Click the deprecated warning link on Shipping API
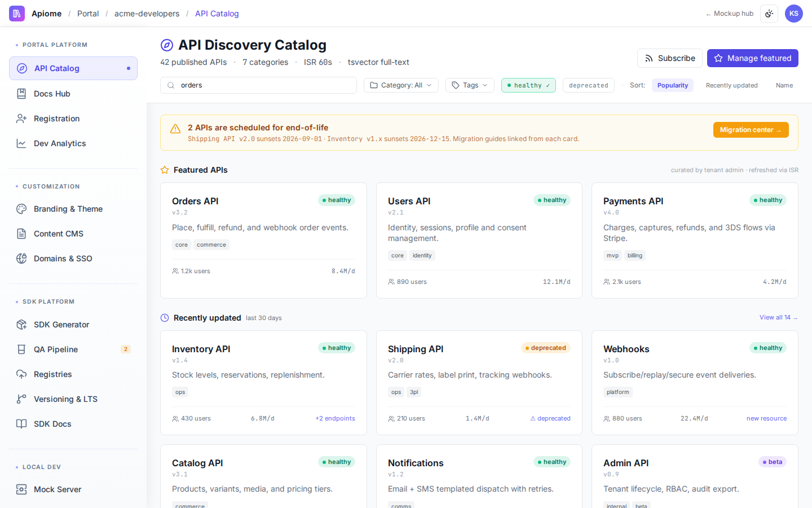 550,418
